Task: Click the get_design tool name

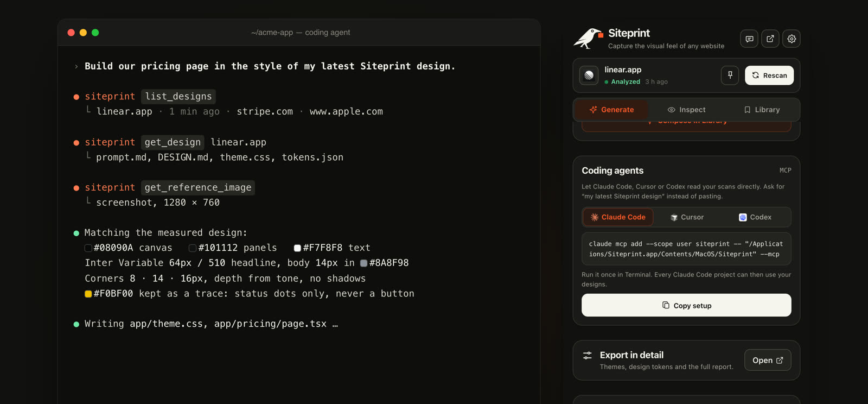Action: tap(173, 142)
